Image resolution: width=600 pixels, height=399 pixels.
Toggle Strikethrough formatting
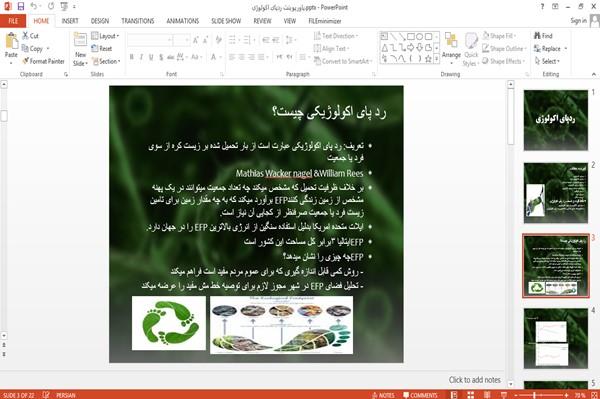pos(171,57)
